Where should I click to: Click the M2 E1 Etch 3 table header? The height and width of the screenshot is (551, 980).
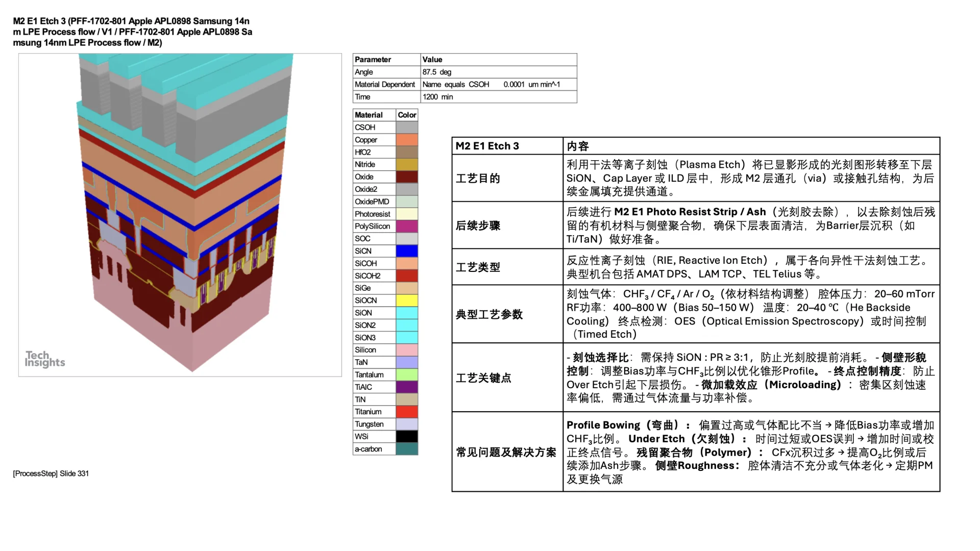pos(486,146)
